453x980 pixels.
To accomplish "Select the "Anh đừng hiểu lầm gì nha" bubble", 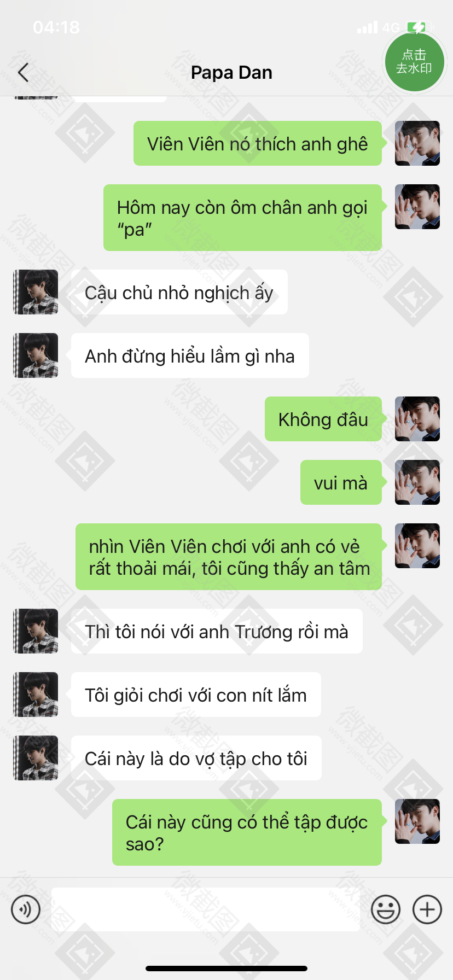I will (190, 355).
